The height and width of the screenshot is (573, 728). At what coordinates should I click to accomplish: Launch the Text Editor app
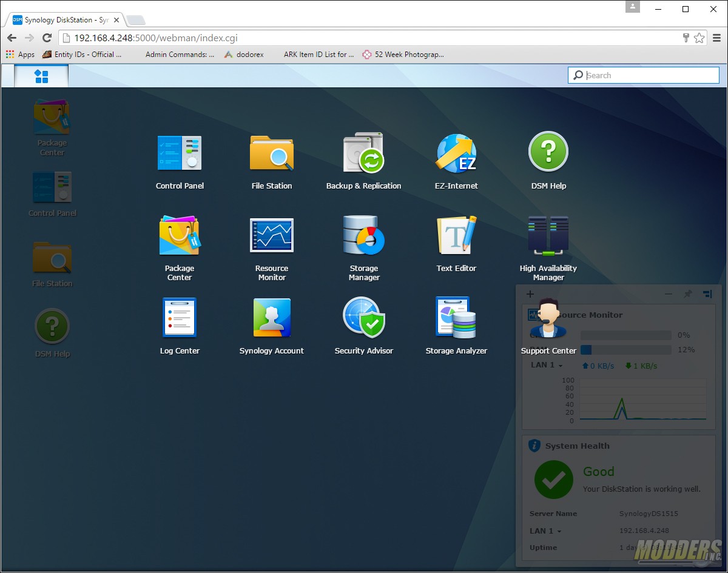456,244
